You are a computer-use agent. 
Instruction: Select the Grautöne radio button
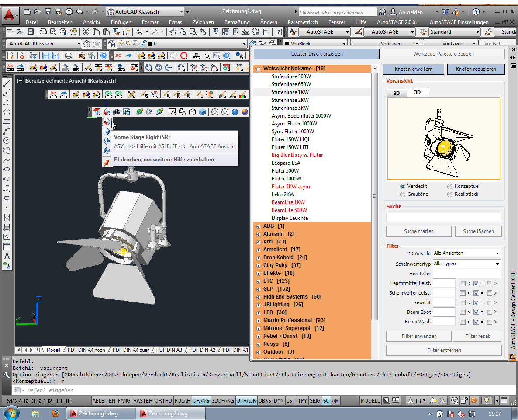click(x=403, y=194)
